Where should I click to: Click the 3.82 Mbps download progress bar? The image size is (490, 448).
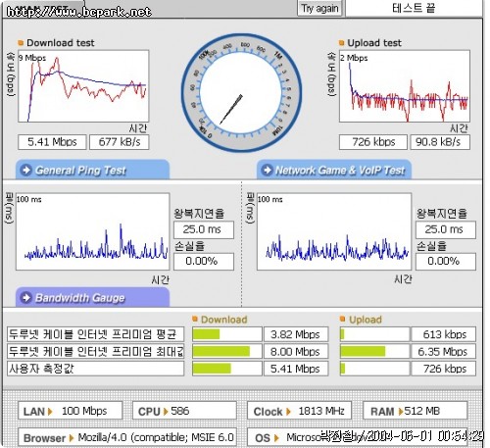[x=227, y=334]
